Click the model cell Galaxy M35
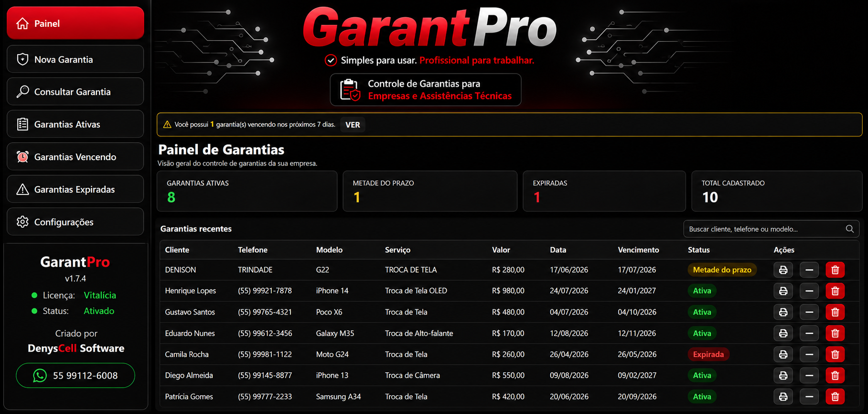 coord(335,333)
